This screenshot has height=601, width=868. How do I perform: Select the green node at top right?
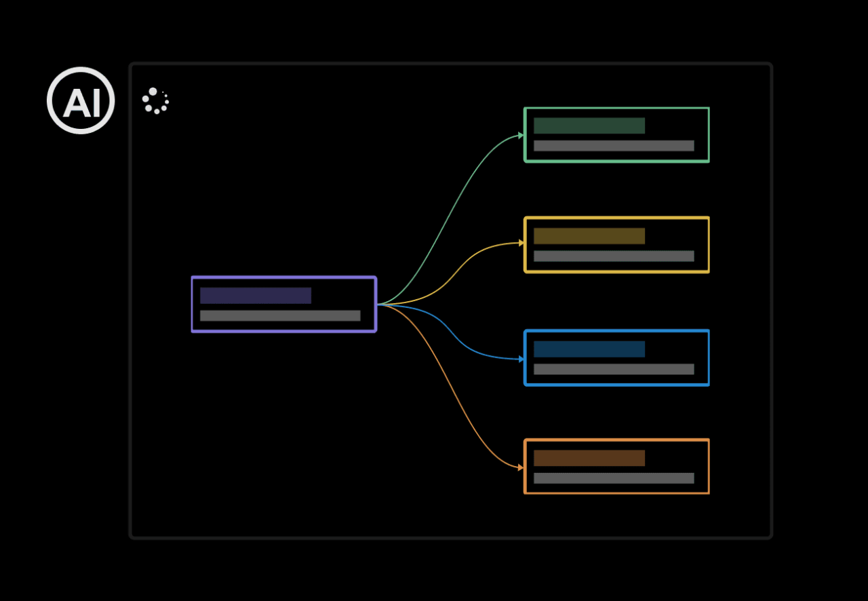616,134
